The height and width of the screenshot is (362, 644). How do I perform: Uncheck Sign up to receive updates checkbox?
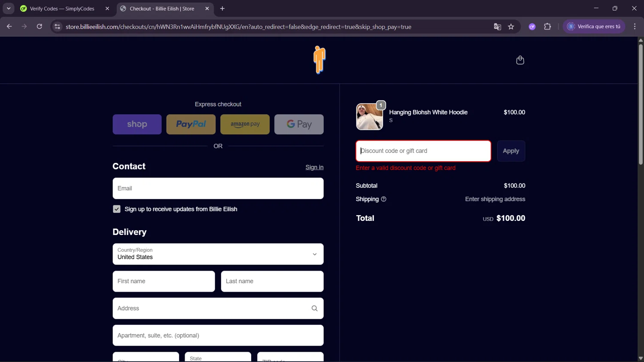tap(117, 209)
